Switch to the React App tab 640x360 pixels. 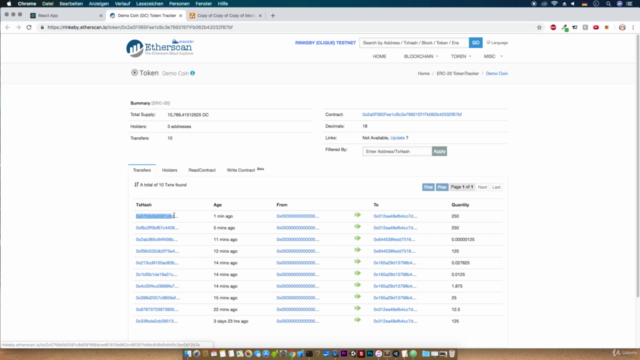(x=65, y=16)
